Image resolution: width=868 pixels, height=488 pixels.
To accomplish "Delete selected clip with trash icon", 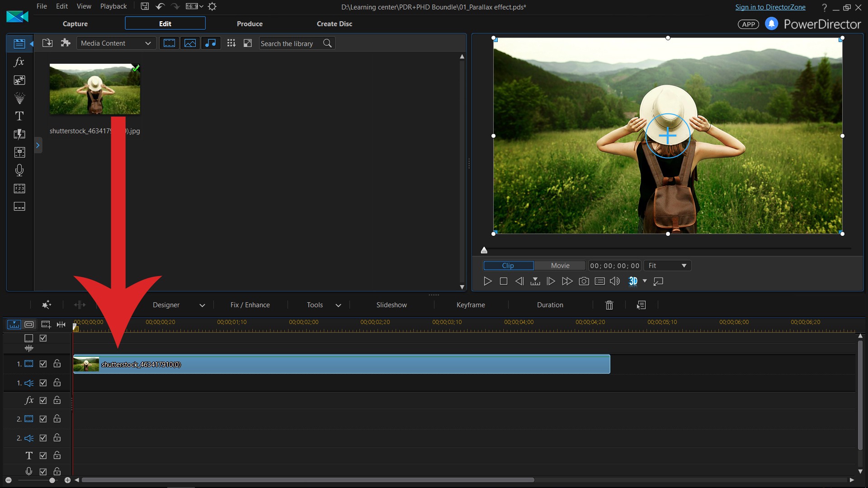I will (609, 305).
